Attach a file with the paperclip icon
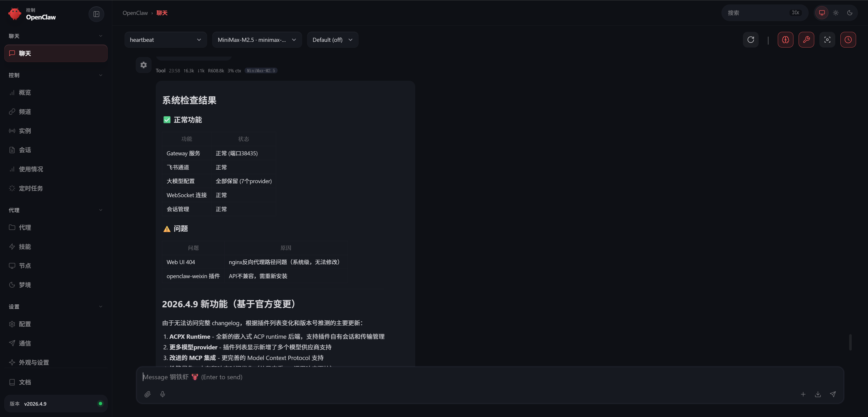This screenshot has width=868, height=417. (147, 394)
